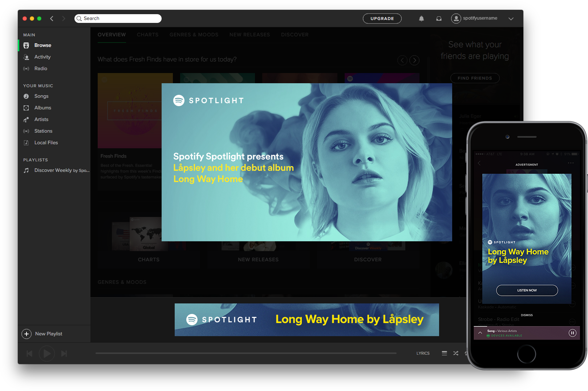Click the Fresh Finds title text

tap(114, 156)
